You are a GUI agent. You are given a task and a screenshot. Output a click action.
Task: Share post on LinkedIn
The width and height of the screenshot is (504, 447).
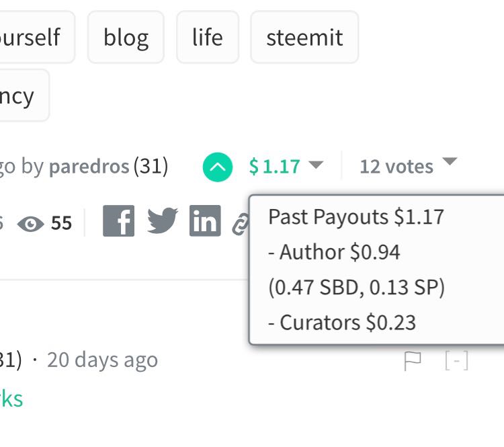205,221
